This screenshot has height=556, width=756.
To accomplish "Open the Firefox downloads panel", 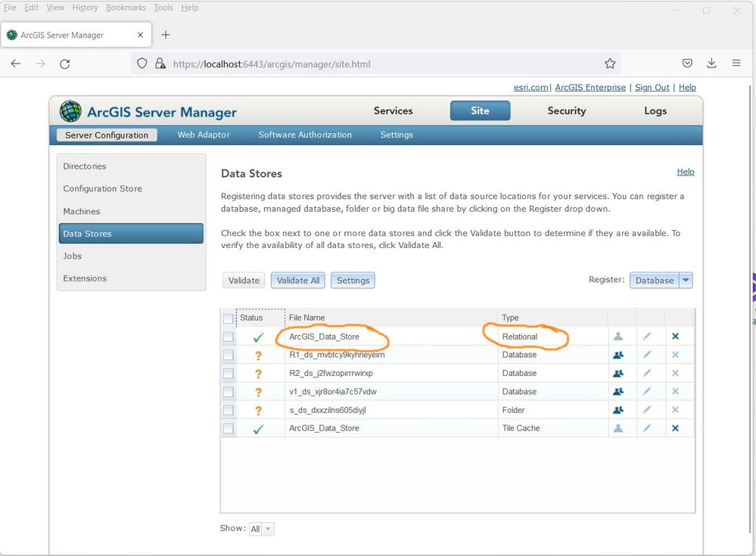I will (x=711, y=64).
